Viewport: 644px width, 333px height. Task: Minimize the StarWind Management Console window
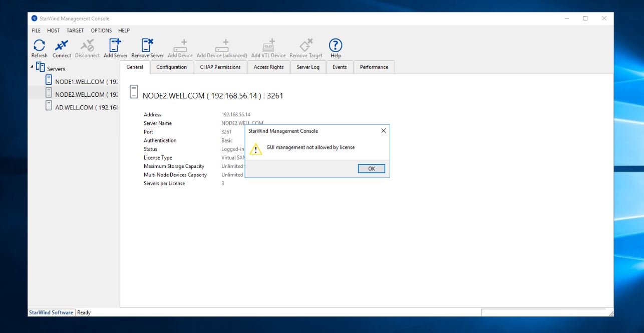(x=566, y=19)
